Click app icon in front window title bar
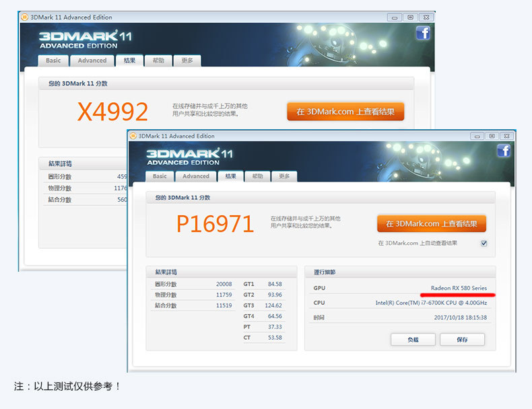 [x=133, y=136]
